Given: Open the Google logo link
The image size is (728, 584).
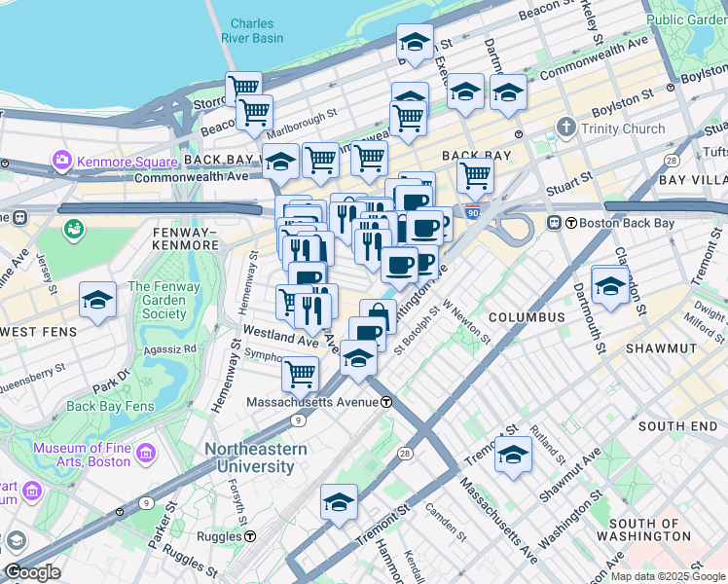Looking at the screenshot, I should coord(32,573).
